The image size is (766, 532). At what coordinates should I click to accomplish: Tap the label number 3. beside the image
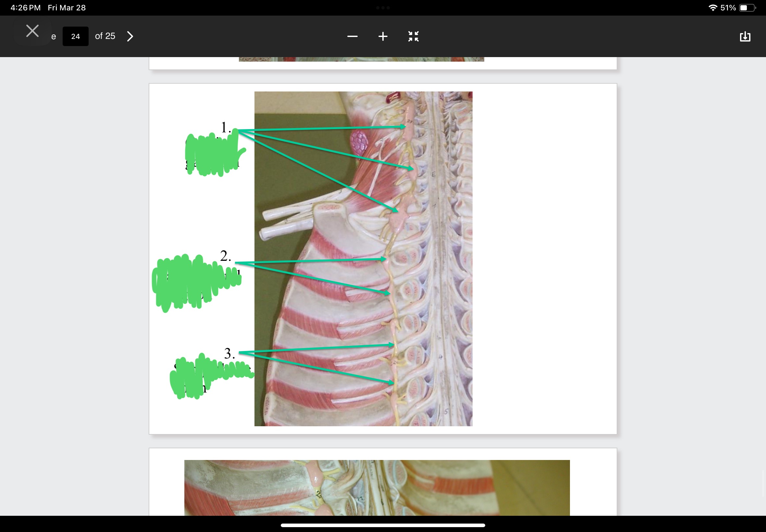pos(229,353)
